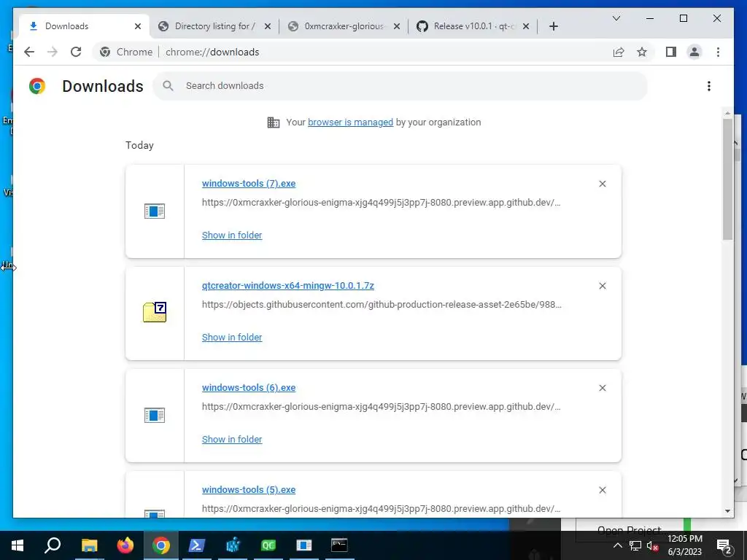Viewport: 747px width, 560px height.
Task: Show windows-tools (7).exe in folder
Action: point(231,236)
